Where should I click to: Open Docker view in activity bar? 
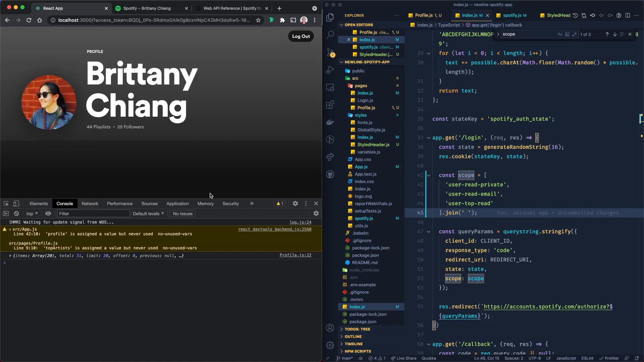point(330,122)
